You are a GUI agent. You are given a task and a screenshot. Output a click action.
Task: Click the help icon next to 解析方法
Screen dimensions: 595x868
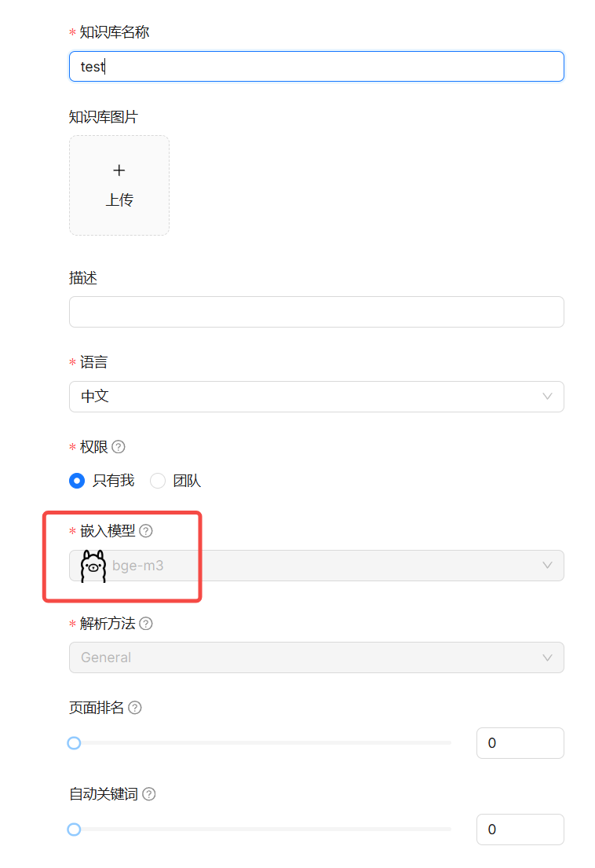[146, 623]
